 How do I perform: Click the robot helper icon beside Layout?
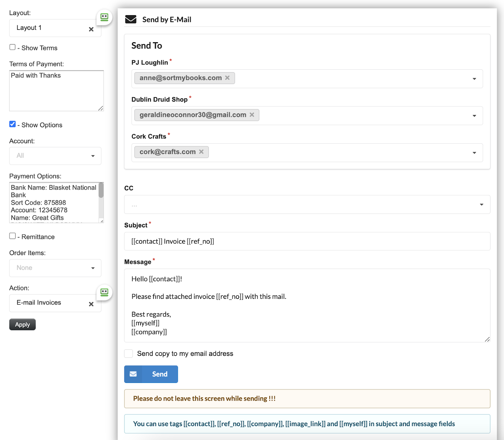[104, 17]
